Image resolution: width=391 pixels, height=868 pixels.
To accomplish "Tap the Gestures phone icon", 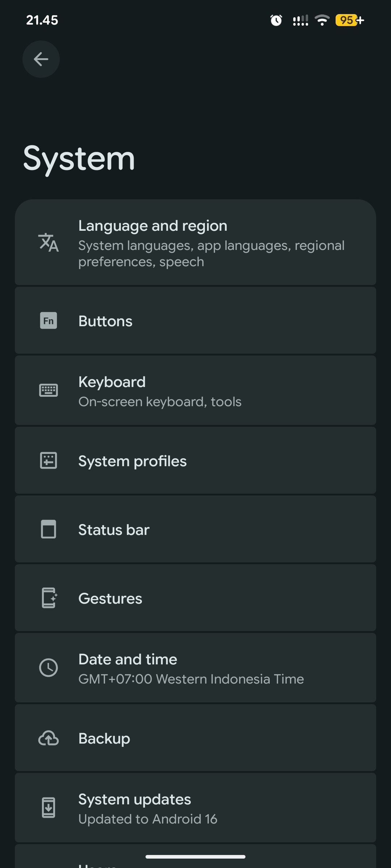I will 49,598.
